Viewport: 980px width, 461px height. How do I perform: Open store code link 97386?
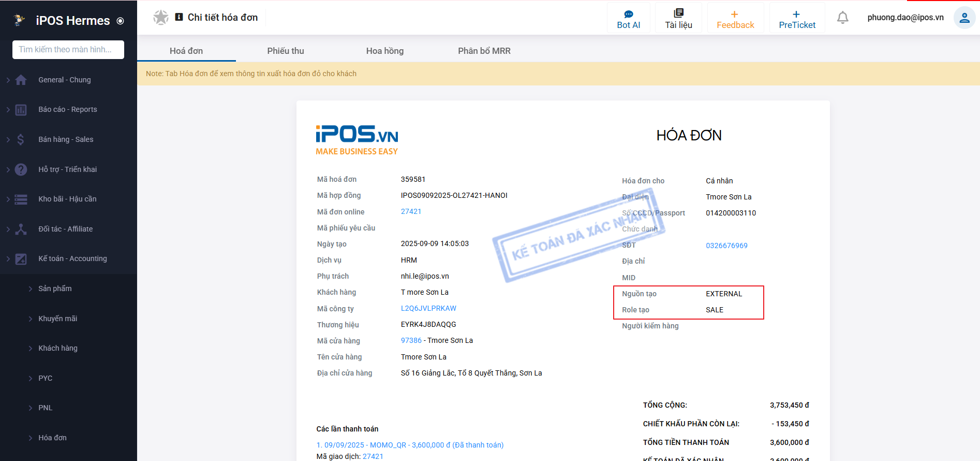411,340
